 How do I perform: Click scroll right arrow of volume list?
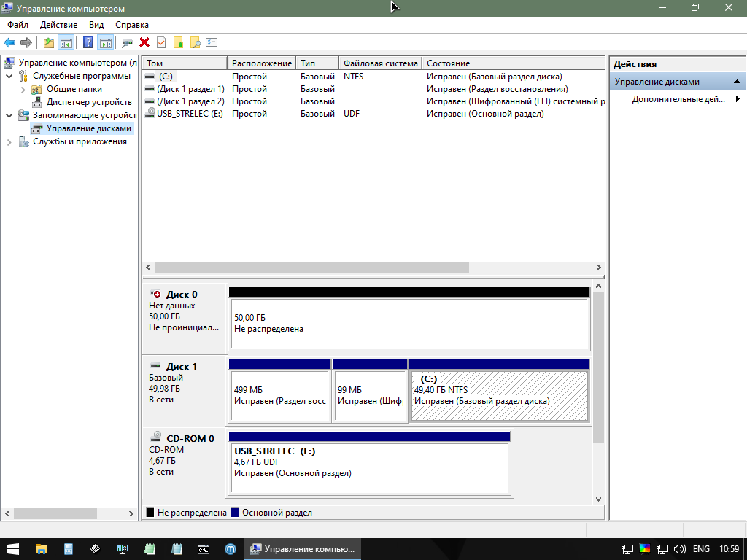[x=599, y=267]
